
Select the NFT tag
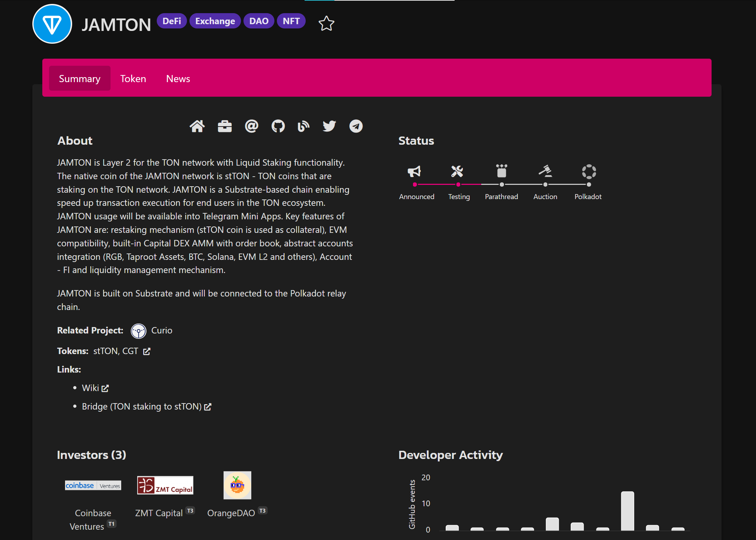click(x=291, y=21)
